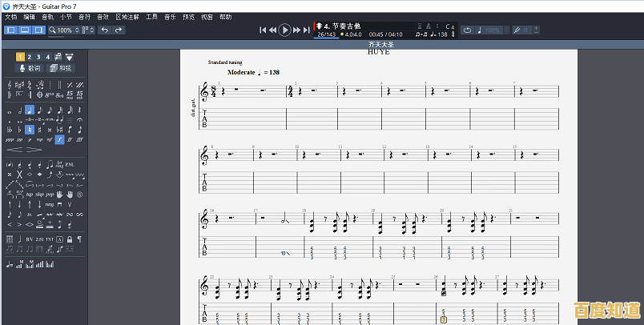The height and width of the screenshot is (325, 644).
Task: Select the highlighted quarter note duration icon
Action: pyautogui.click(x=30, y=110)
